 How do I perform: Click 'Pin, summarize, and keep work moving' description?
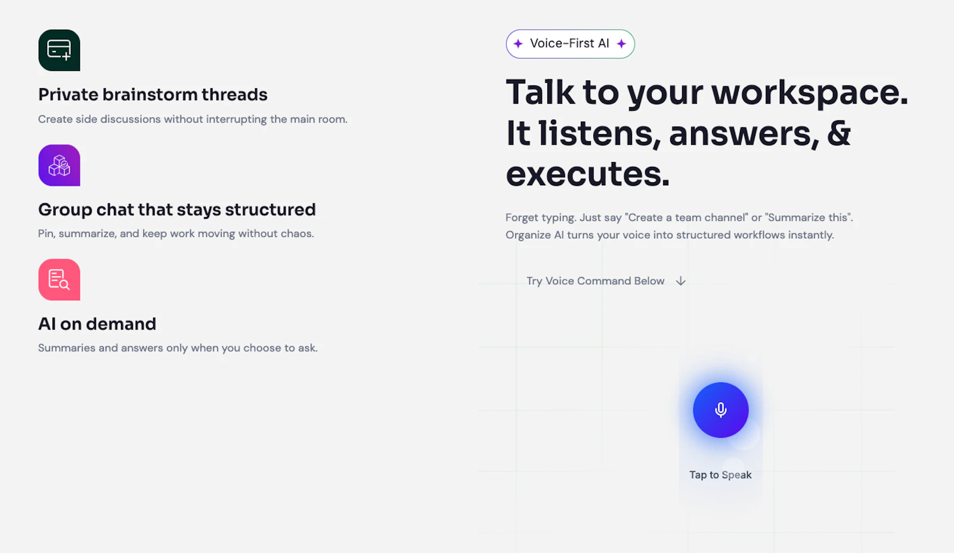tap(176, 234)
